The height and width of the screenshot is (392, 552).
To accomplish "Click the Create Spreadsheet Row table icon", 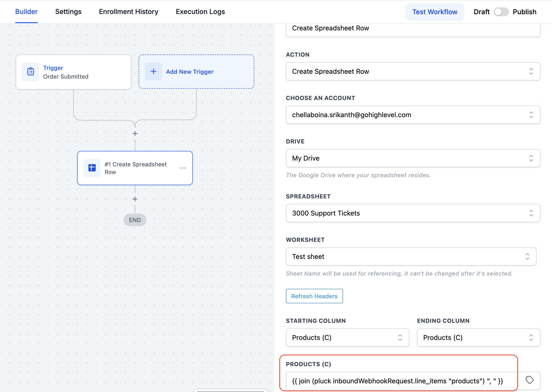I will [92, 168].
